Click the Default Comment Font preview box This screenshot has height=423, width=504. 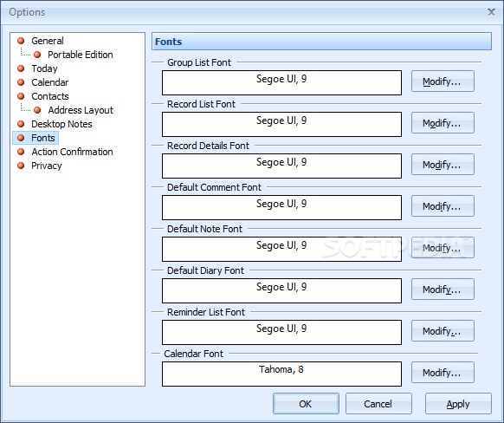click(282, 207)
